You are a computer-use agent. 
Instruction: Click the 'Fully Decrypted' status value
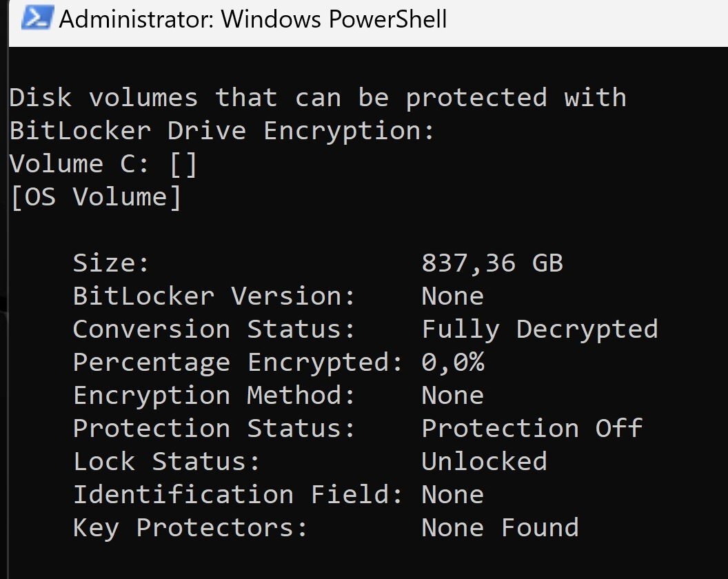point(540,330)
